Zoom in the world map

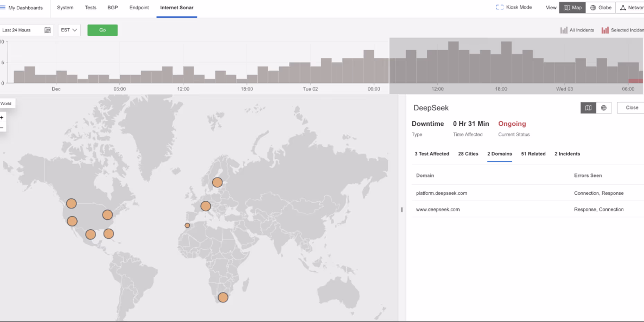2,118
